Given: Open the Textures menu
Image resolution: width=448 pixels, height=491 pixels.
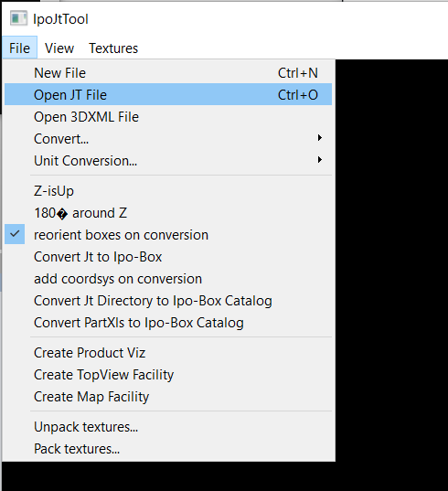Looking at the screenshot, I should (113, 48).
